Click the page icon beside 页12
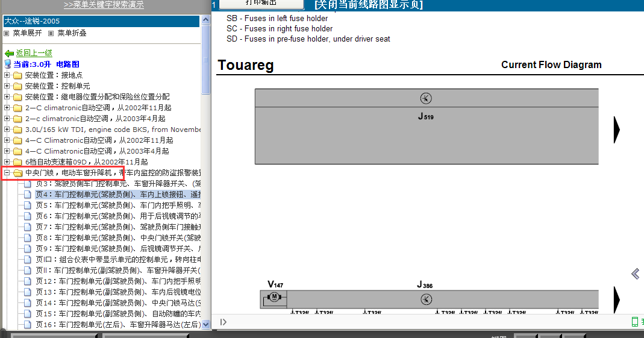644x338 pixels. point(28,281)
